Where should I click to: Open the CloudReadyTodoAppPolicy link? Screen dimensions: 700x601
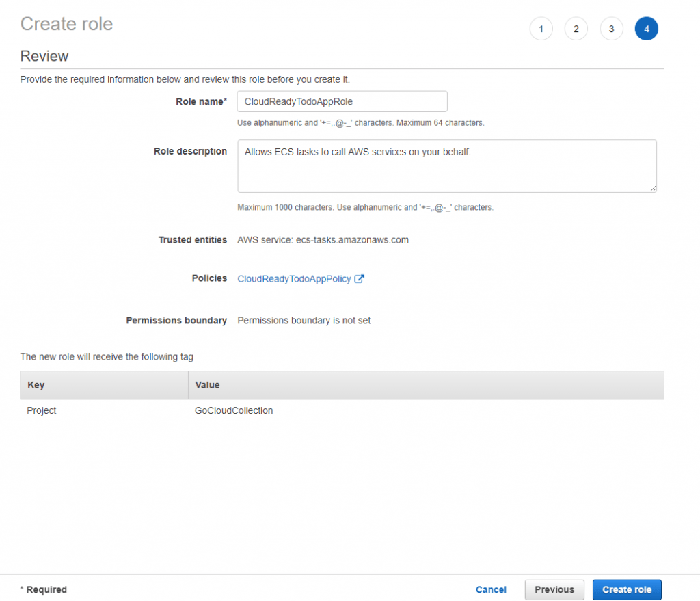294,279
